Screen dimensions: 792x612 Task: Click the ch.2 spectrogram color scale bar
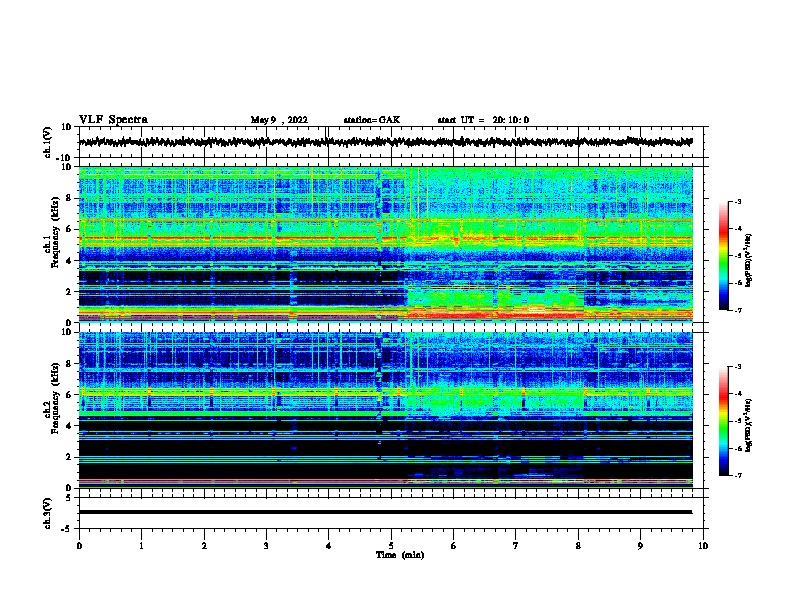pos(724,421)
